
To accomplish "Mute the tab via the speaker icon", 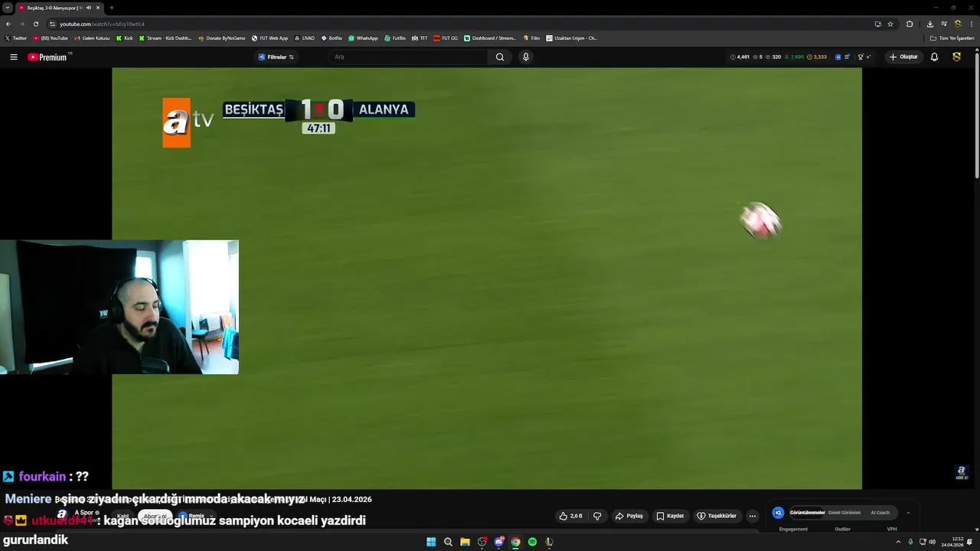I will (89, 8).
